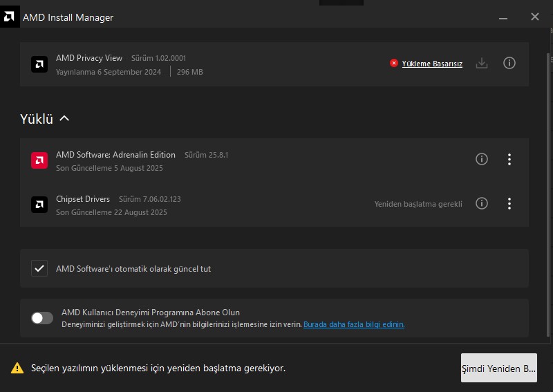Click the AMD Privacy View app icon
Image resolution: width=553 pixels, height=392 pixels.
click(x=39, y=64)
